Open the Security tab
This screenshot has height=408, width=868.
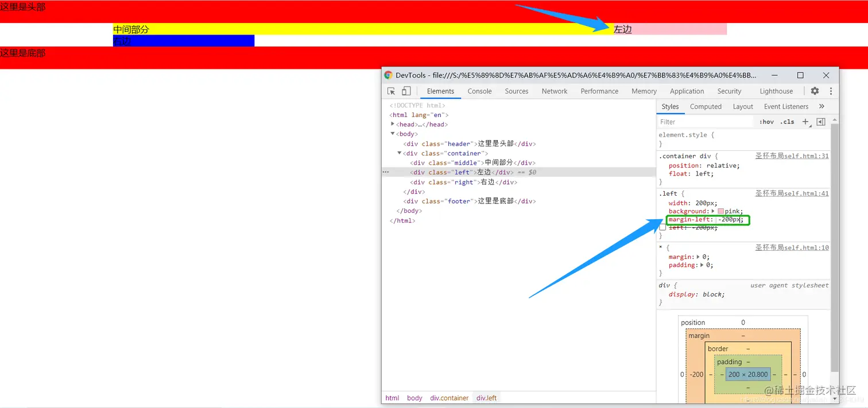tap(729, 91)
